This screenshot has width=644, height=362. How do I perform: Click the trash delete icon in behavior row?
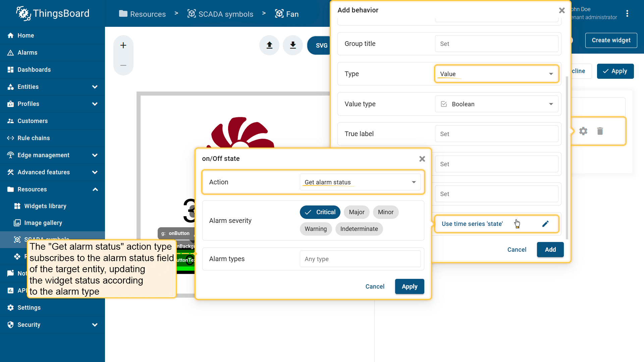tap(600, 131)
